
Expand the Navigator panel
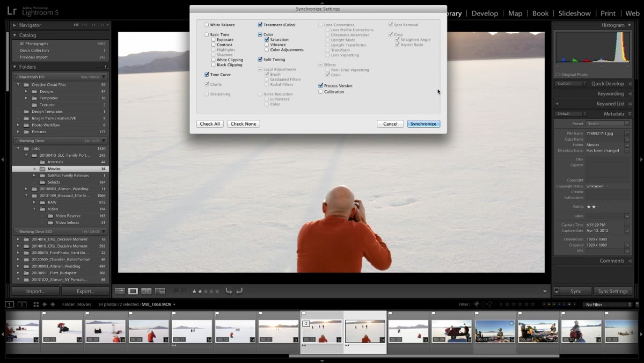(x=15, y=25)
